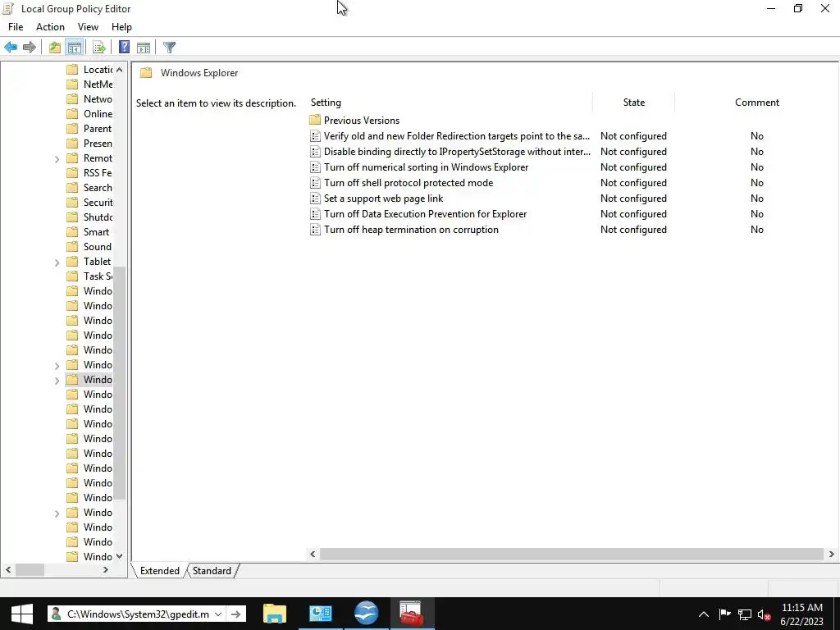Select the Parent tree folder
The width and height of the screenshot is (840, 630).
89,129
